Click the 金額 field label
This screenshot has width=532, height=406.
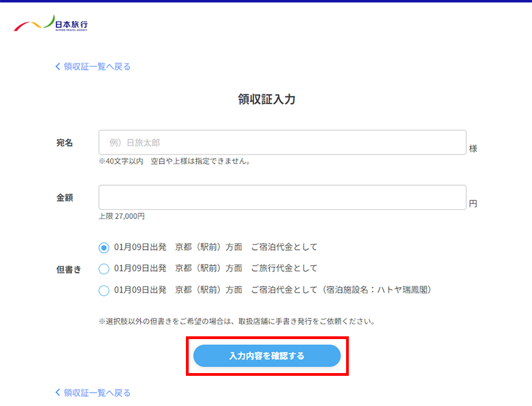pyautogui.click(x=65, y=198)
